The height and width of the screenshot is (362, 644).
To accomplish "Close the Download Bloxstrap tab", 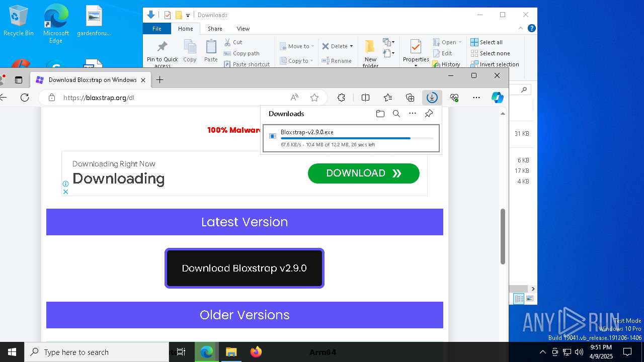I will pos(143,80).
